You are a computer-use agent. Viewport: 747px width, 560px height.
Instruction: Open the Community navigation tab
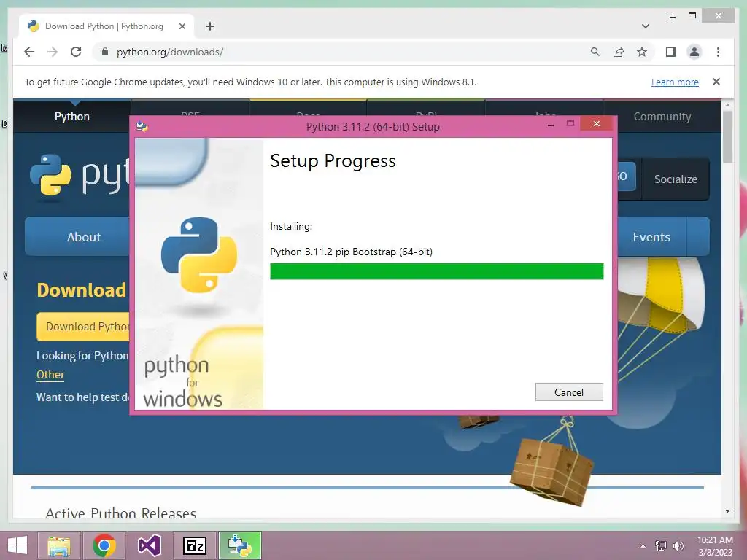tap(662, 116)
